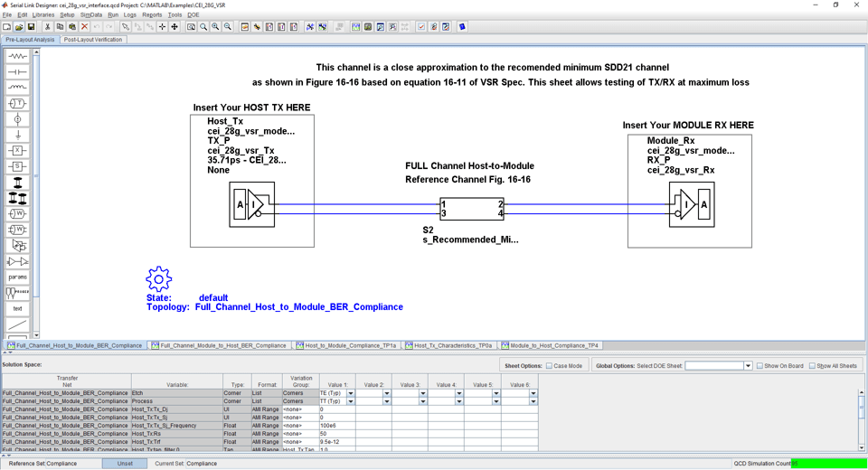
Task: Pick the inductor element from the palette
Action: [x=17, y=88]
